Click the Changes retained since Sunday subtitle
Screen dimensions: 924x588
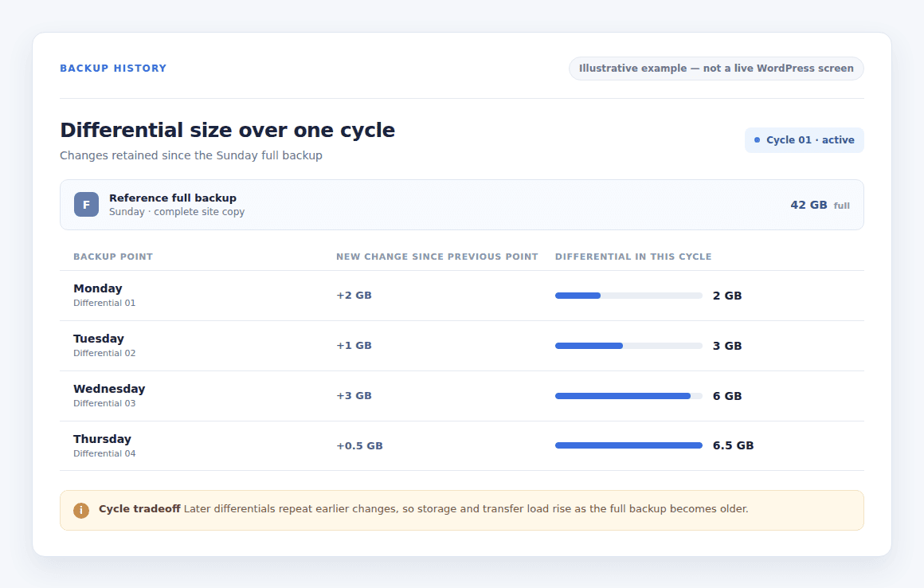tap(191, 155)
